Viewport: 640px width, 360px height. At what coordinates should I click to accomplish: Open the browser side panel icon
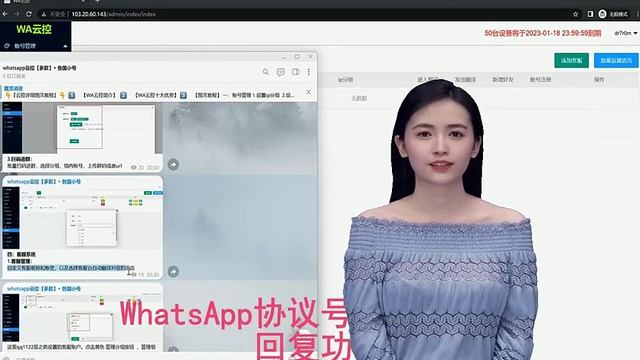[590, 14]
